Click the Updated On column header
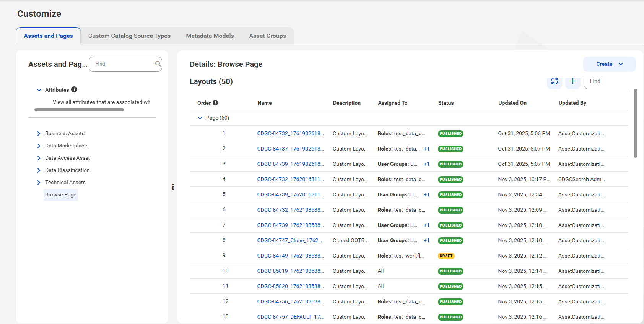644x324 pixels. pyautogui.click(x=512, y=103)
